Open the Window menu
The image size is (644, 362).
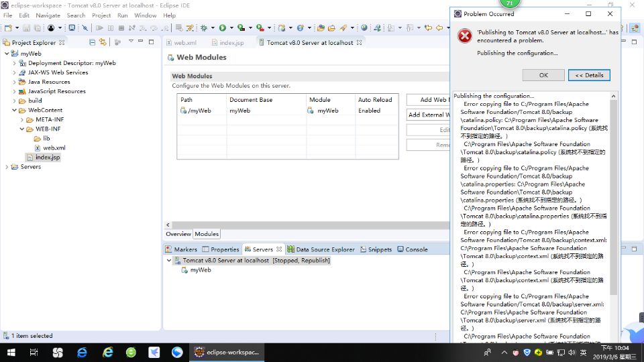pos(146,15)
